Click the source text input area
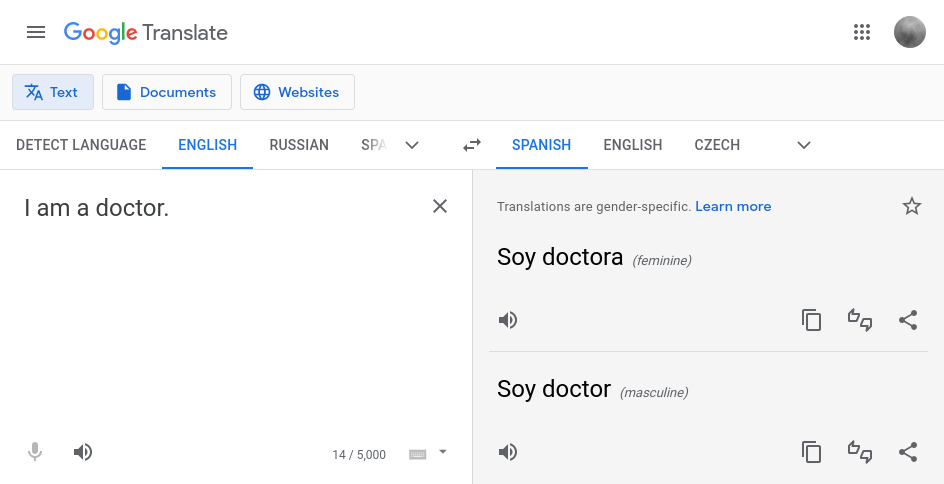Image resolution: width=944 pixels, height=484 pixels. (220, 300)
